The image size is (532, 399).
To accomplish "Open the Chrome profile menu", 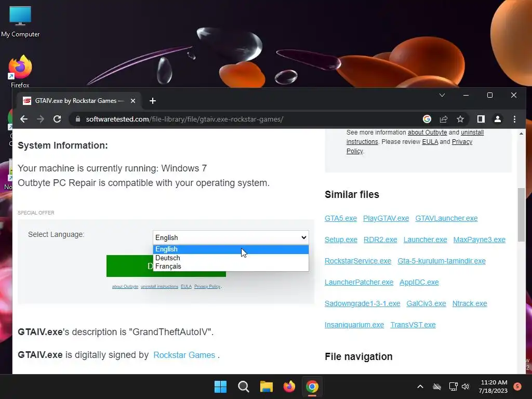I will [497, 119].
